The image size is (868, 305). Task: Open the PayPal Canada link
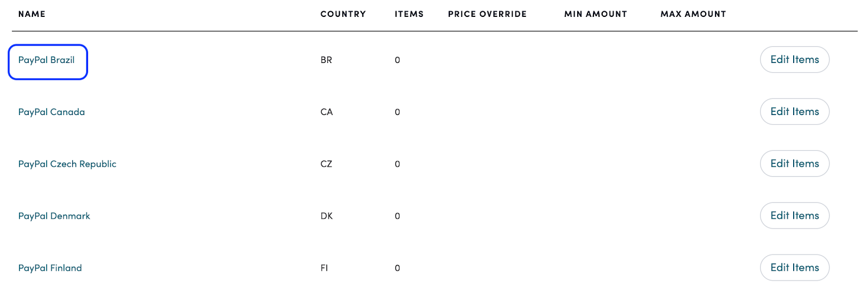(x=52, y=112)
